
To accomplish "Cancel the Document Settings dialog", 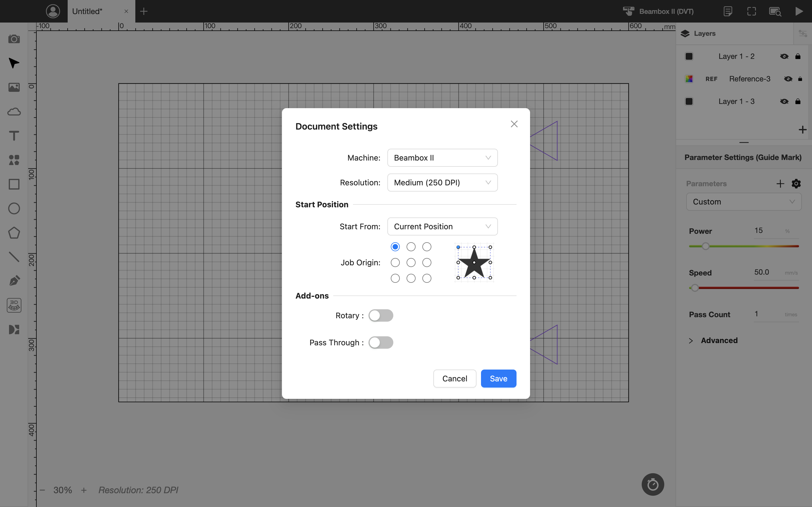I will pos(455,379).
